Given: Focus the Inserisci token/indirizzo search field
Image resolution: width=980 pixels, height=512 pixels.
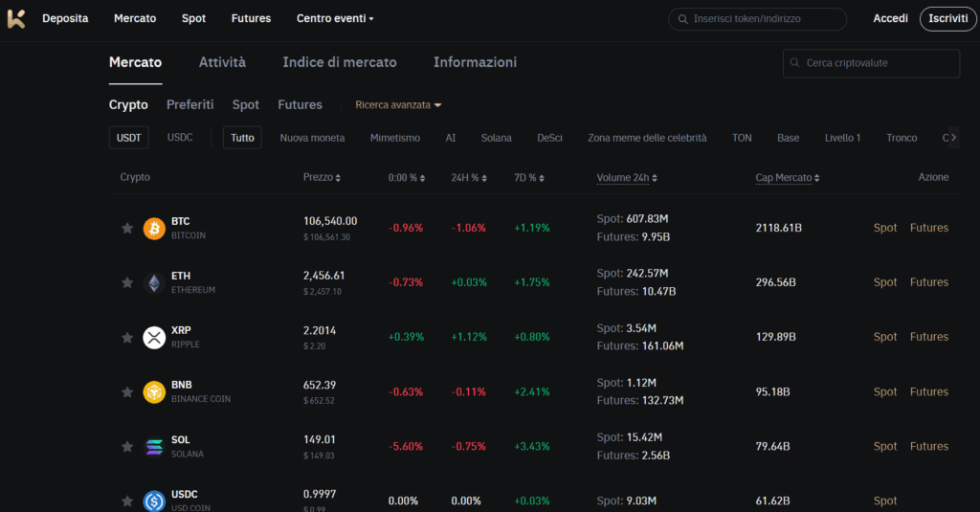Looking at the screenshot, I should (758, 19).
